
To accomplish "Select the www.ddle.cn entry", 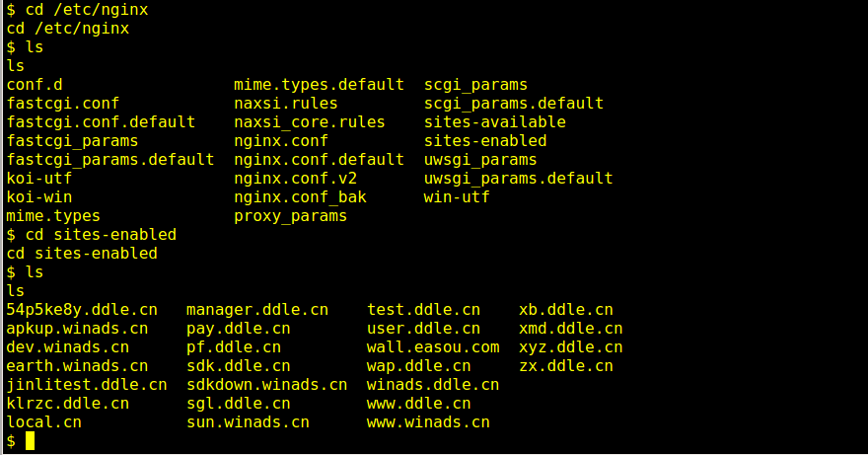I will point(418,404).
